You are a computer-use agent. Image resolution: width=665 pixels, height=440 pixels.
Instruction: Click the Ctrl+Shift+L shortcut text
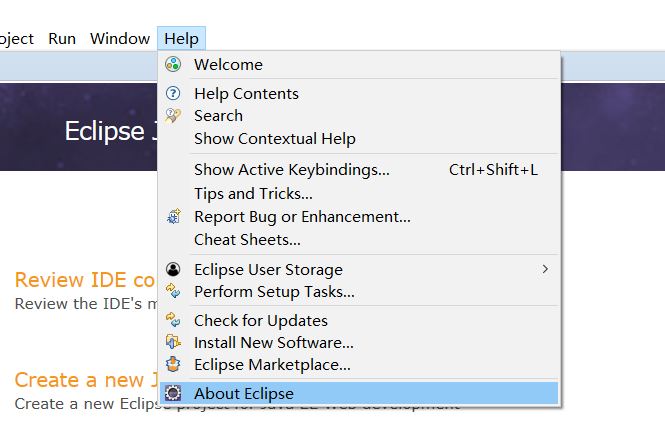(x=493, y=170)
